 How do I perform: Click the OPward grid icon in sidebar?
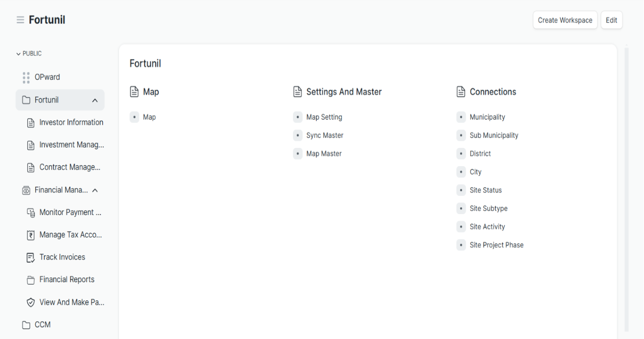tap(25, 77)
